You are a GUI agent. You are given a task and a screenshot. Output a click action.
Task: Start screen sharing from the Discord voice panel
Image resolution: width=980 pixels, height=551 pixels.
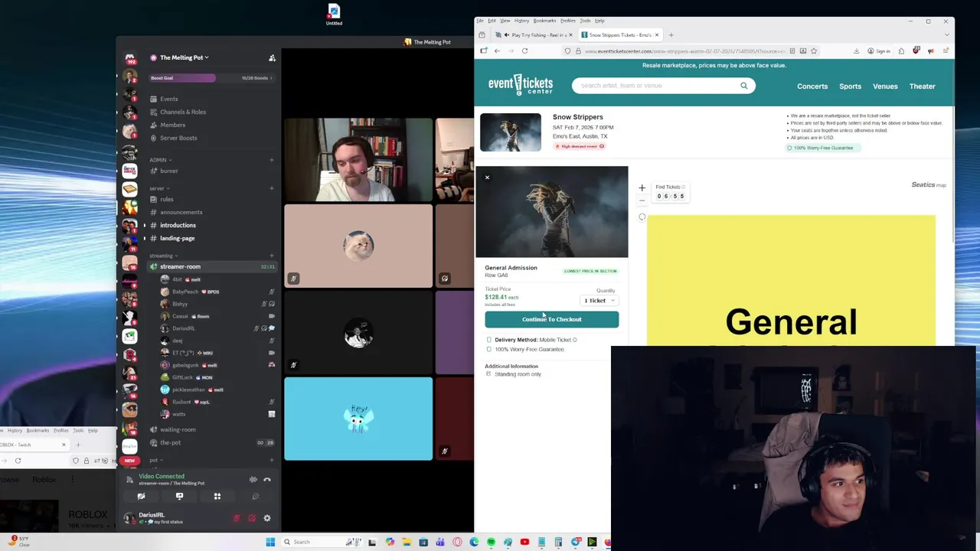tap(179, 496)
